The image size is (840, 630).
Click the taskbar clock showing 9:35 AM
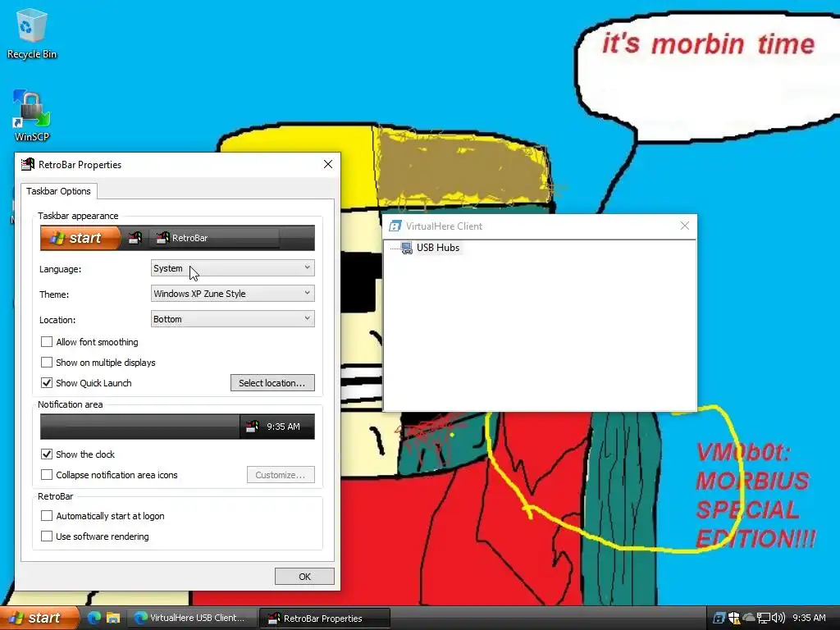809,618
